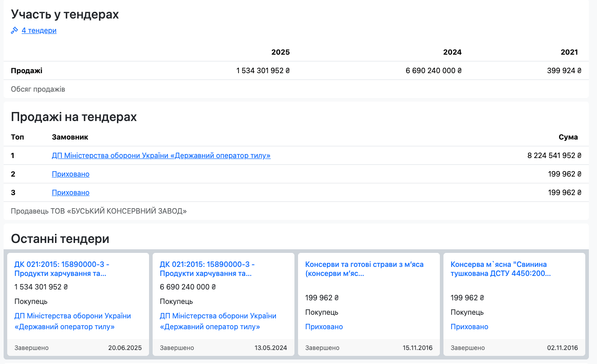The height and width of the screenshot is (364, 597).
Task: Click Завершено status in 02.11.2016 card
Action: click(x=468, y=348)
